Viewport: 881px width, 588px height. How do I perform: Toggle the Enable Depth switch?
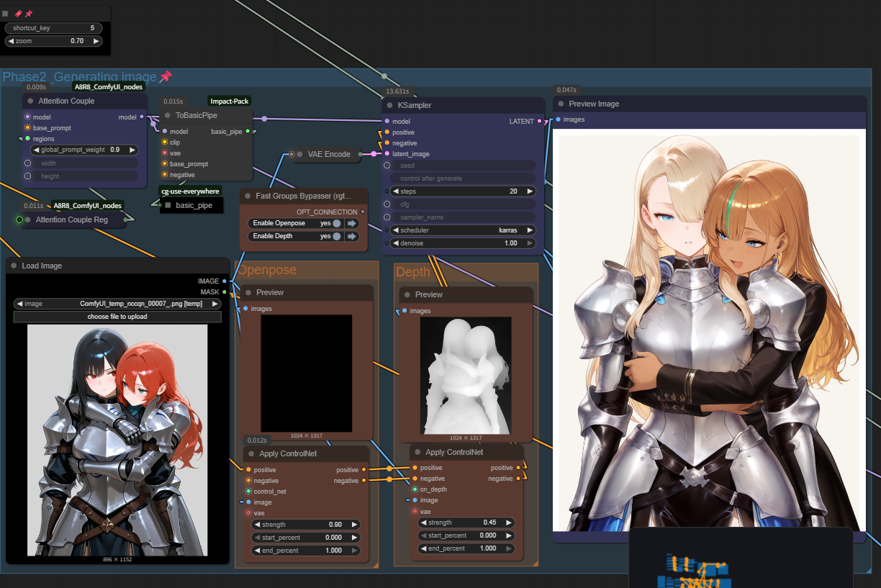pos(336,236)
